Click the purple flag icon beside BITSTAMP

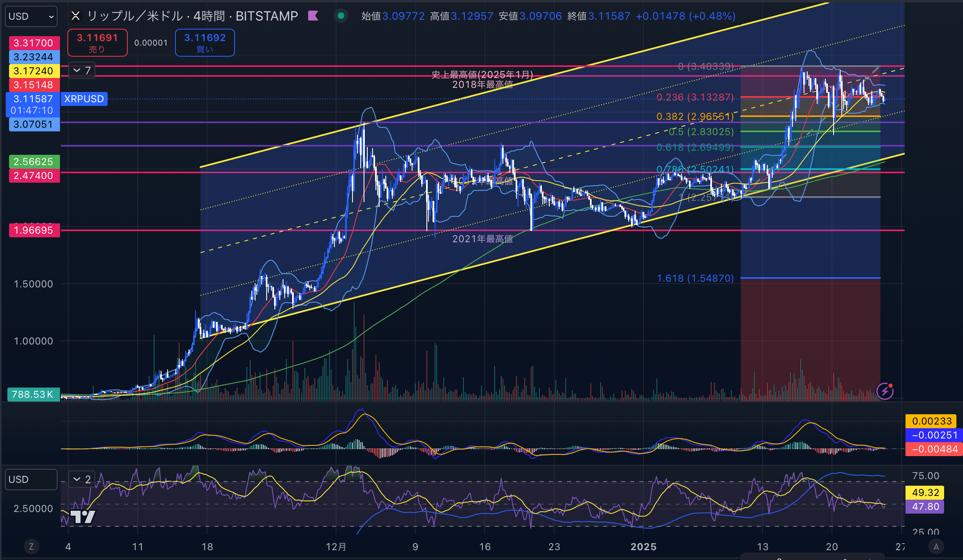coord(313,16)
